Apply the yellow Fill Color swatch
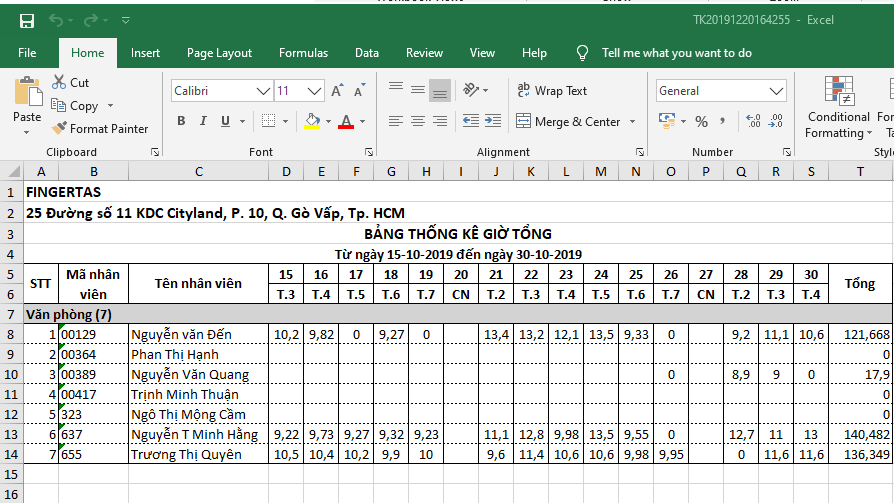 tap(311, 122)
